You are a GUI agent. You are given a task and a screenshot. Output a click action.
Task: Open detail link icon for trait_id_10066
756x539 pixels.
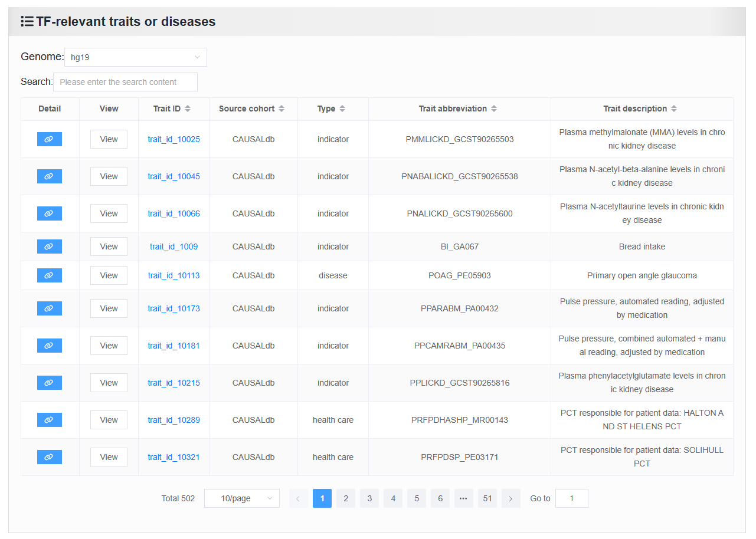click(50, 213)
